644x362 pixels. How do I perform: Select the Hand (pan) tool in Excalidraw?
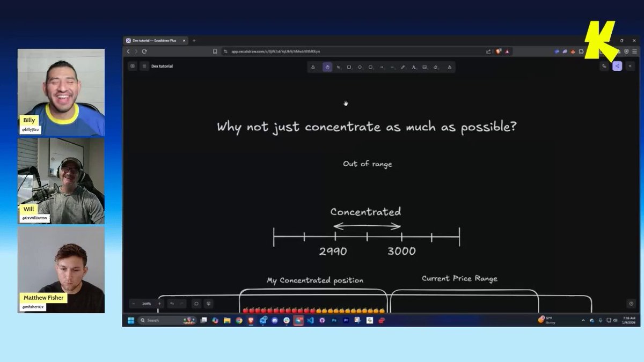[x=327, y=67]
